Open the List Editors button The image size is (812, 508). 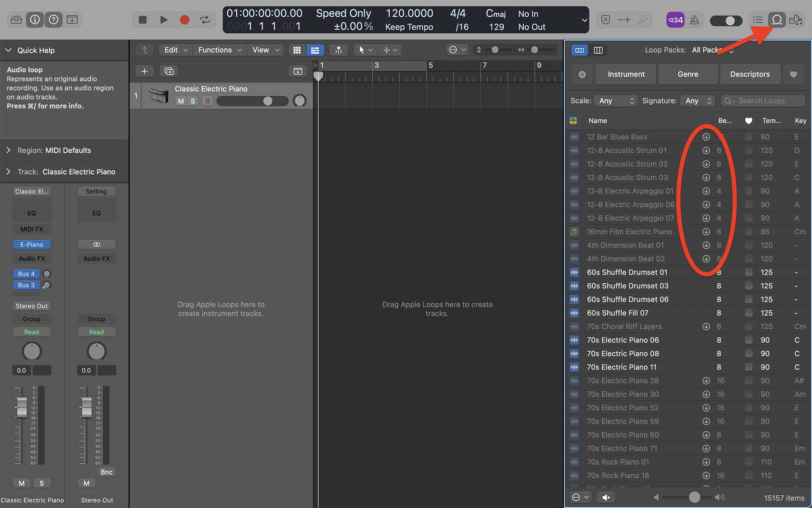click(758, 20)
